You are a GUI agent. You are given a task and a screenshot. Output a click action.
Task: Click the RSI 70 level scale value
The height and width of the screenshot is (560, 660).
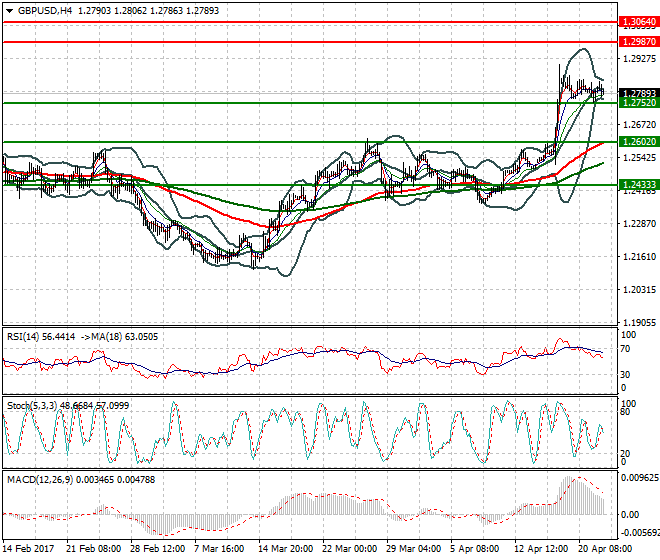(x=625, y=349)
